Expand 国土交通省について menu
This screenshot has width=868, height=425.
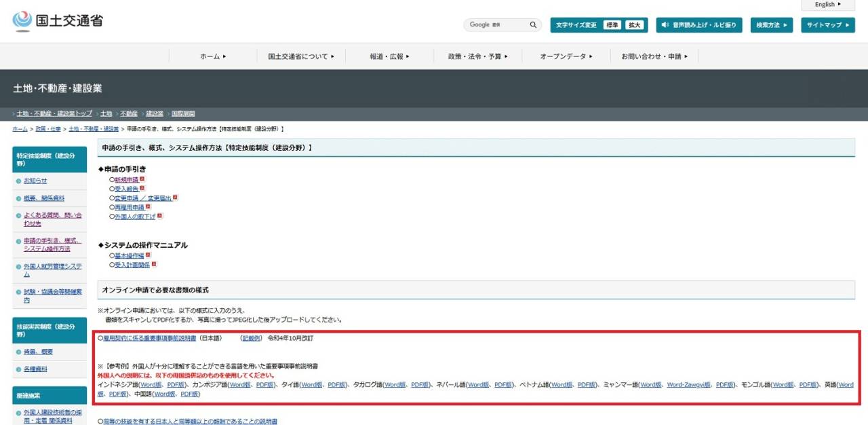pos(301,56)
